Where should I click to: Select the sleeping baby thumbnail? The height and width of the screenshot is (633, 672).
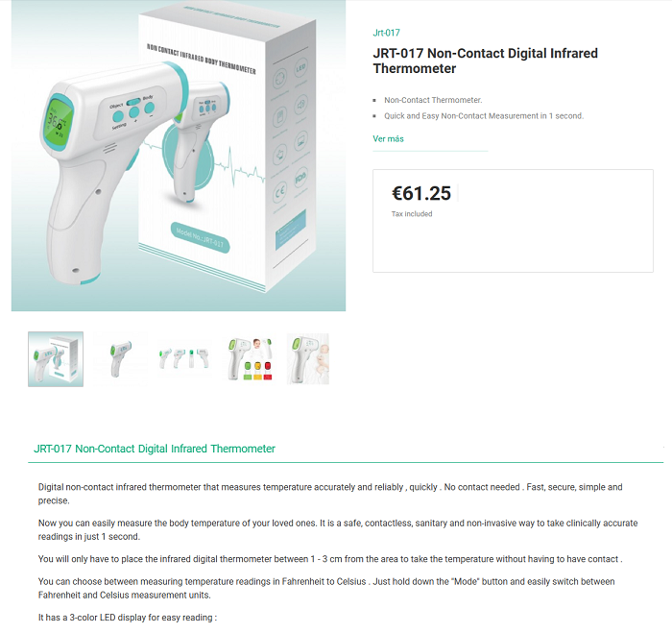click(x=308, y=359)
